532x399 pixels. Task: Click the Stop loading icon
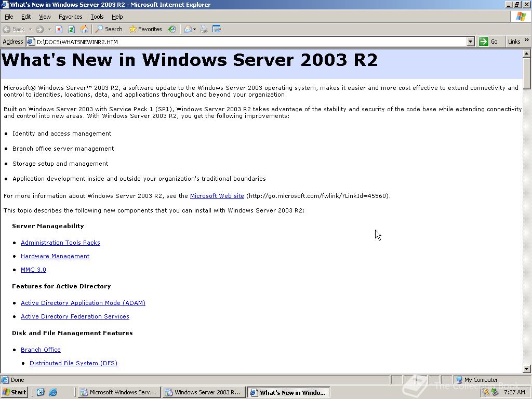tap(59, 29)
